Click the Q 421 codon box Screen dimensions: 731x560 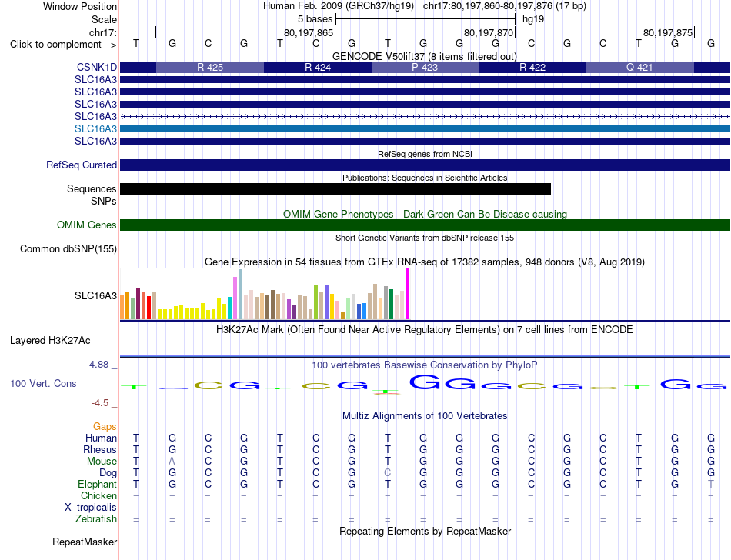639,67
